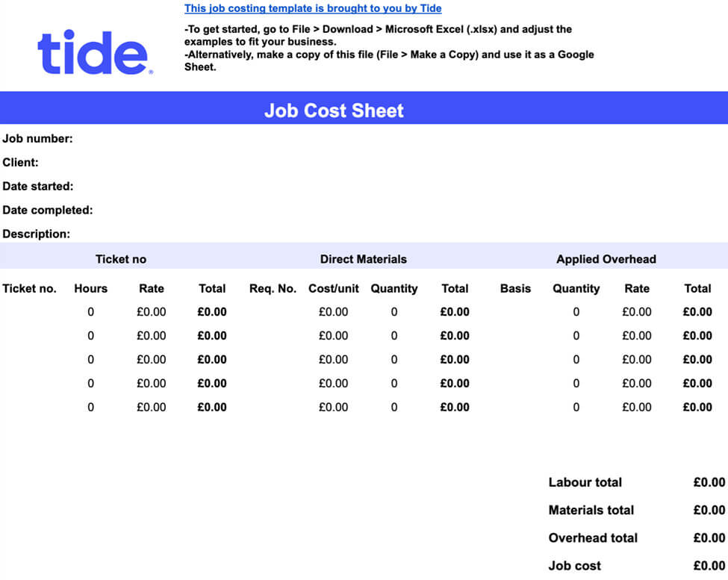The height and width of the screenshot is (580, 728).
Task: Select the Overhead total amount cell
Action: [x=709, y=537]
